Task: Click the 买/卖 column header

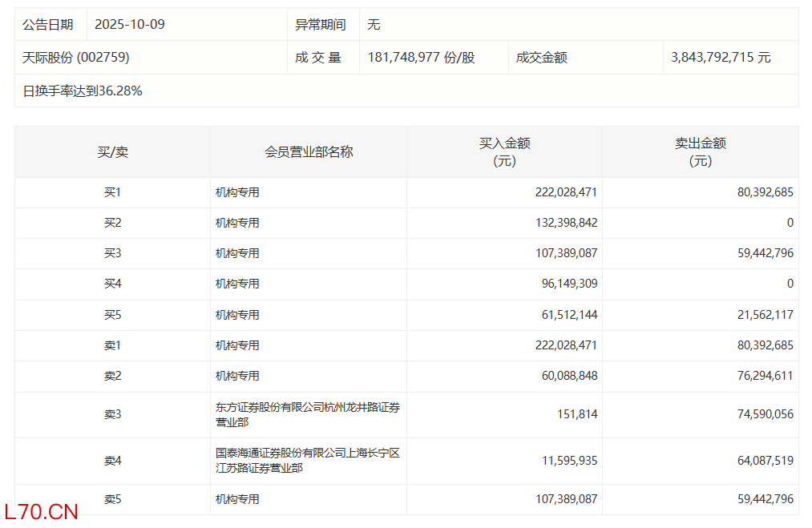Action: 112,151
